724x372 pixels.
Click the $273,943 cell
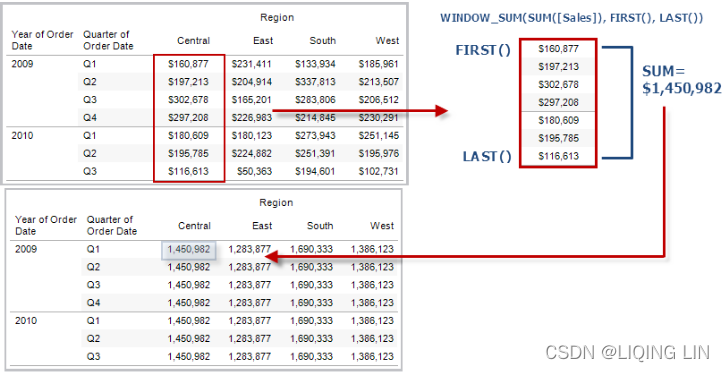(315, 135)
